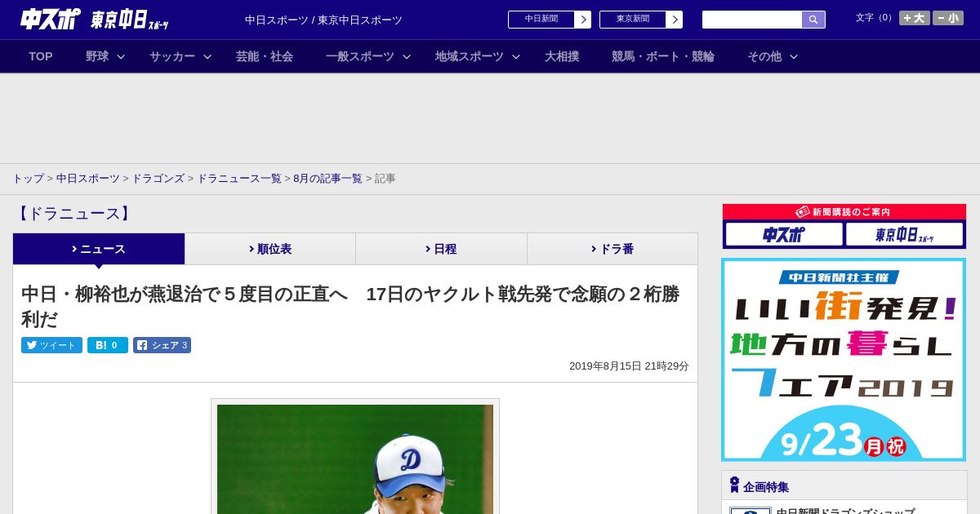Click the 新聞購読のご案内 banner header
980x514 pixels.
[x=844, y=211]
